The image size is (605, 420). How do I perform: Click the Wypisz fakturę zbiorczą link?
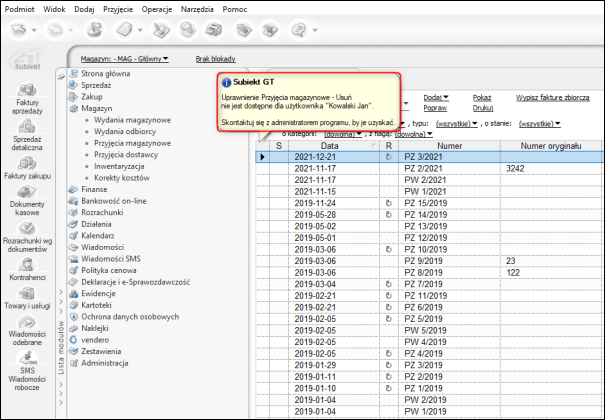tap(552, 97)
